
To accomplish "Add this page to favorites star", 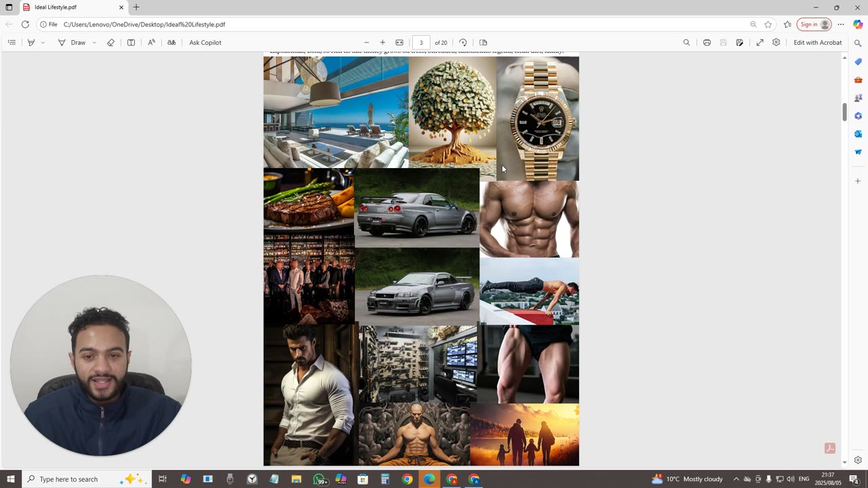I will click(768, 24).
